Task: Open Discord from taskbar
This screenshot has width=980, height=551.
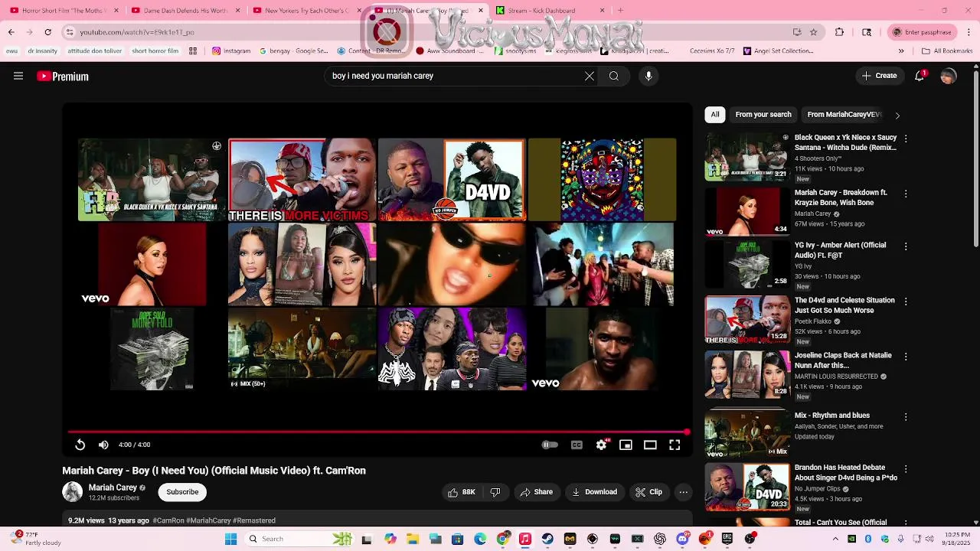Action: pyautogui.click(x=682, y=539)
